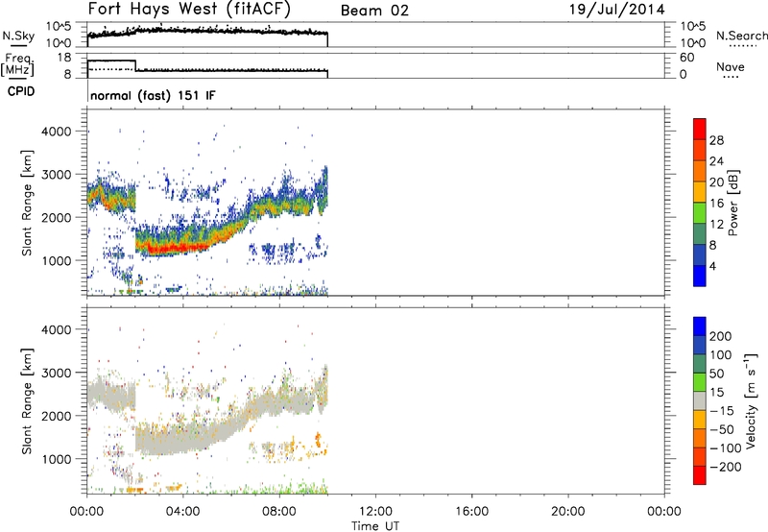Click '4000' on power panel range axis
768x532 pixels.
(57, 132)
